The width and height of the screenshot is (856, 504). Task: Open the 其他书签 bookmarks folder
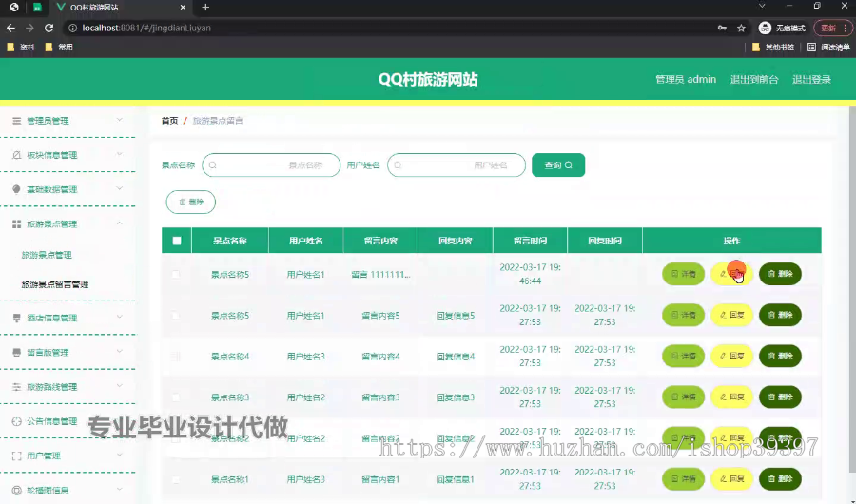coord(773,47)
